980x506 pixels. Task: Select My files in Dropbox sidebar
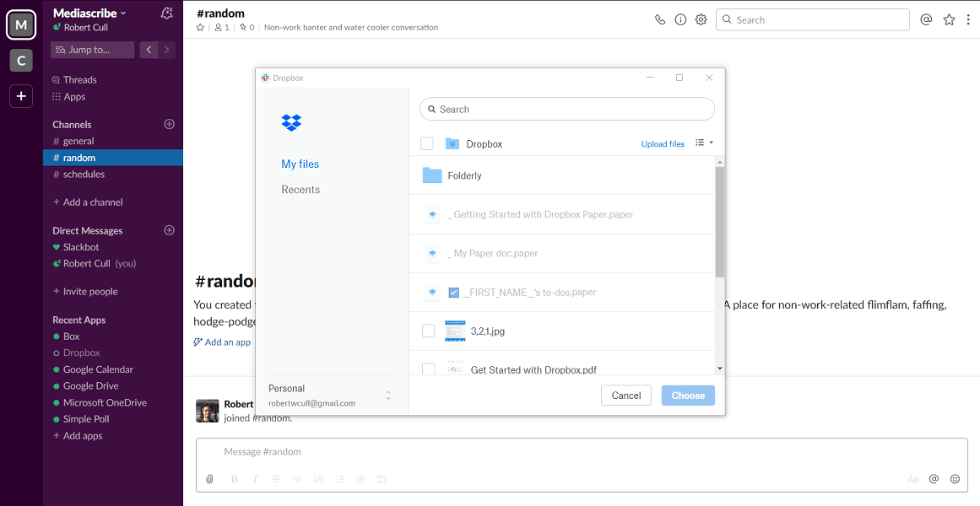tap(300, 164)
